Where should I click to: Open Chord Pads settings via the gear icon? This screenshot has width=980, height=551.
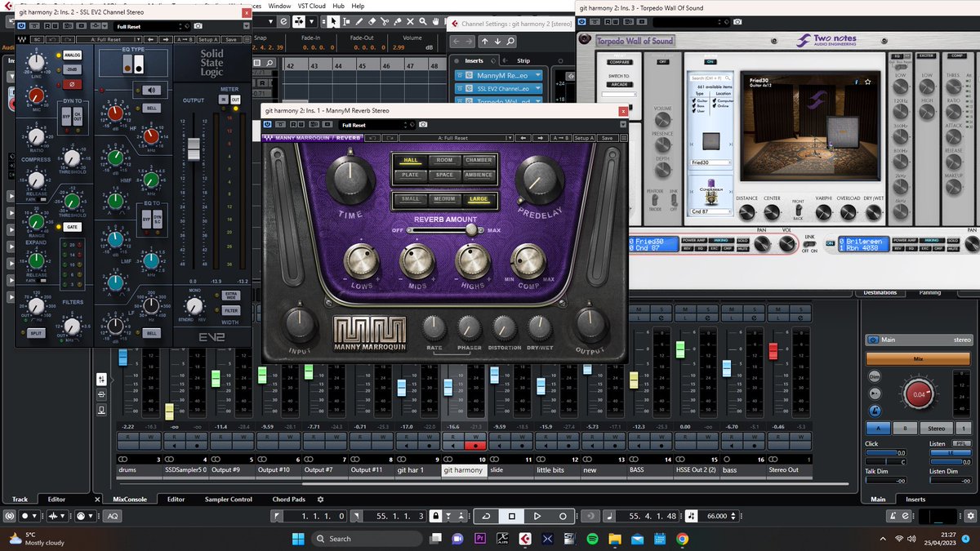click(320, 500)
